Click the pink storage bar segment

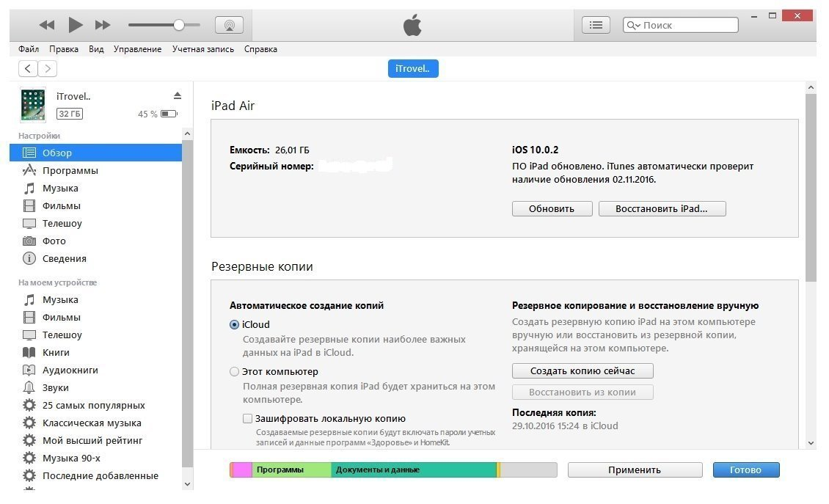click(x=242, y=470)
